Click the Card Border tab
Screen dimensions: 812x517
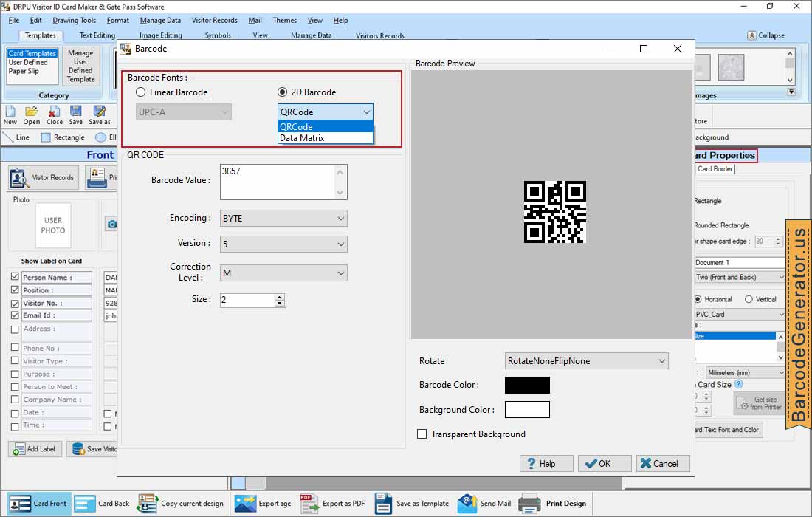(715, 169)
